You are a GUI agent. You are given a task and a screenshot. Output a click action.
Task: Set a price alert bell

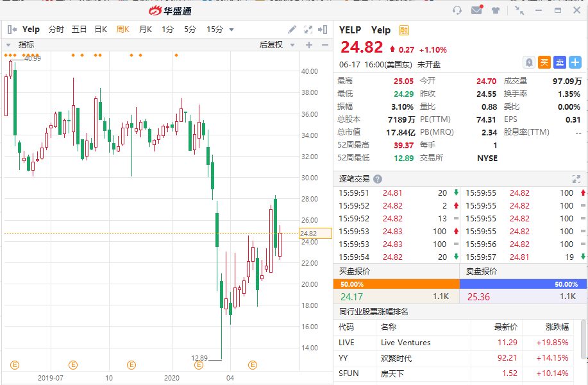pos(529,62)
